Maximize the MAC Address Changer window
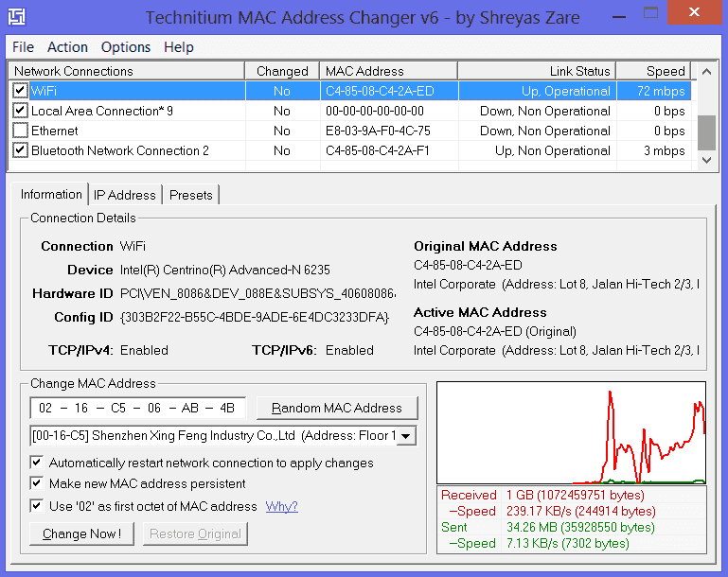 650,13
